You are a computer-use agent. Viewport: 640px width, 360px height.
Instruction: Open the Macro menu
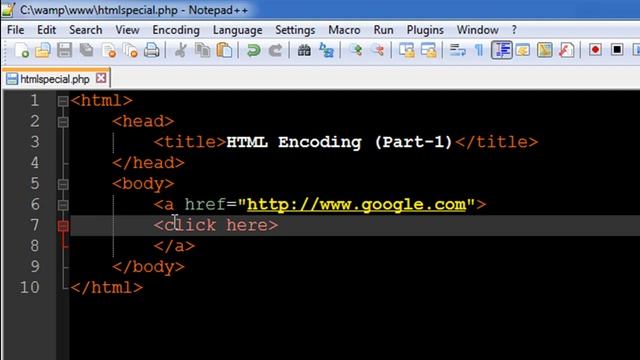pos(344,30)
